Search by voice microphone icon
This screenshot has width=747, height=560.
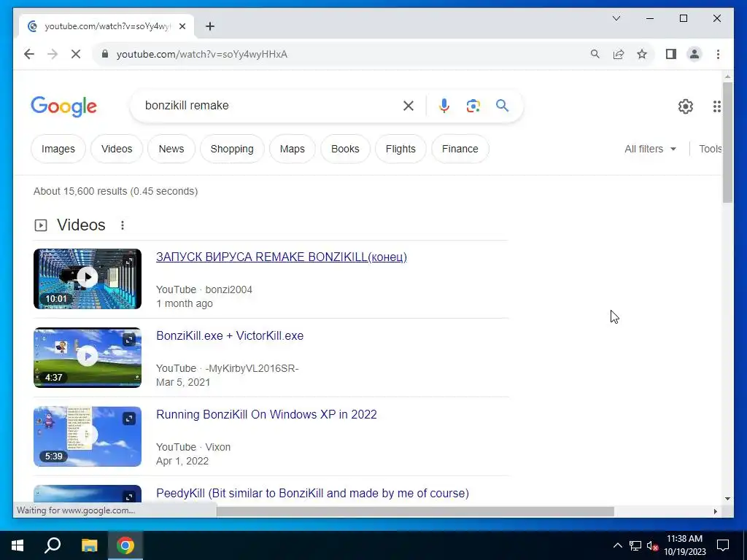[x=444, y=106]
